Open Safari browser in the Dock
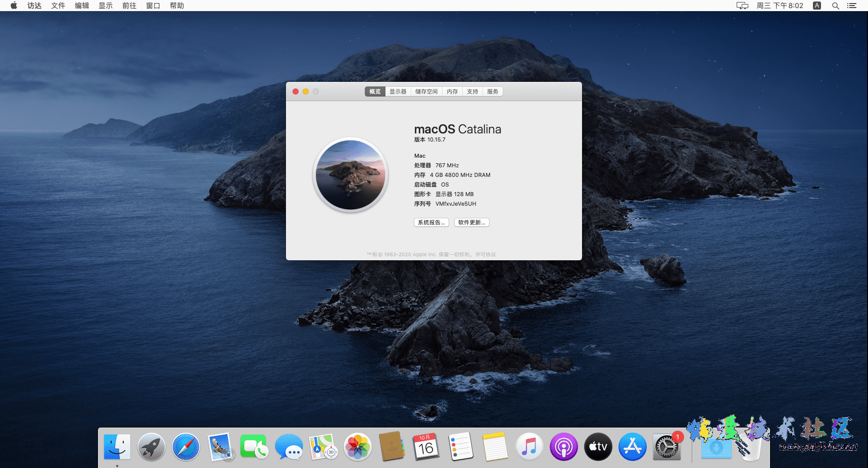The image size is (868, 468). coord(186,447)
